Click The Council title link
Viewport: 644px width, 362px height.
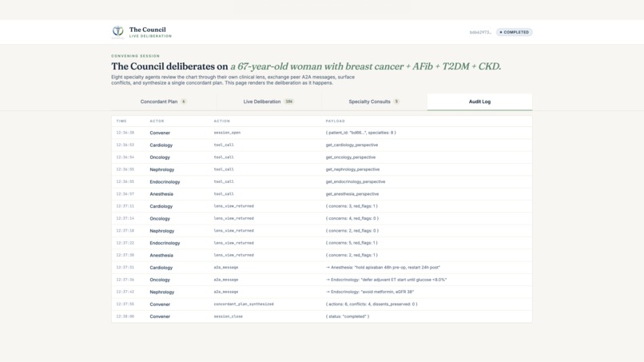click(148, 30)
